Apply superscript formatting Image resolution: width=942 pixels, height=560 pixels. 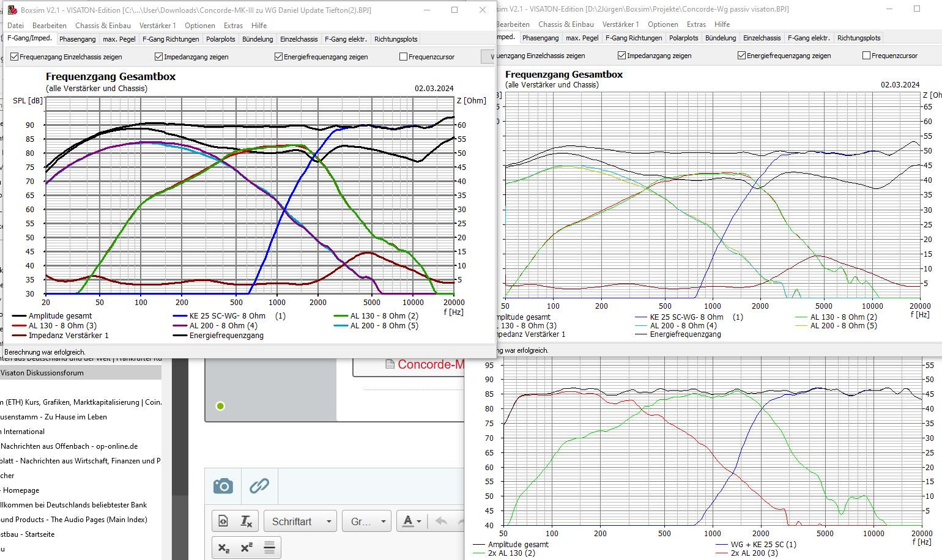point(246,548)
